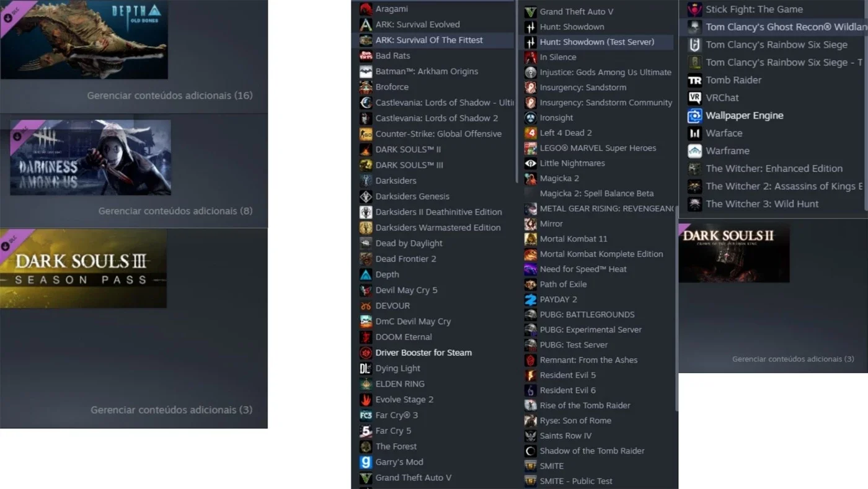Click Gerenciar conteúdos adicionais (3) under Dark Souls III

tap(172, 410)
